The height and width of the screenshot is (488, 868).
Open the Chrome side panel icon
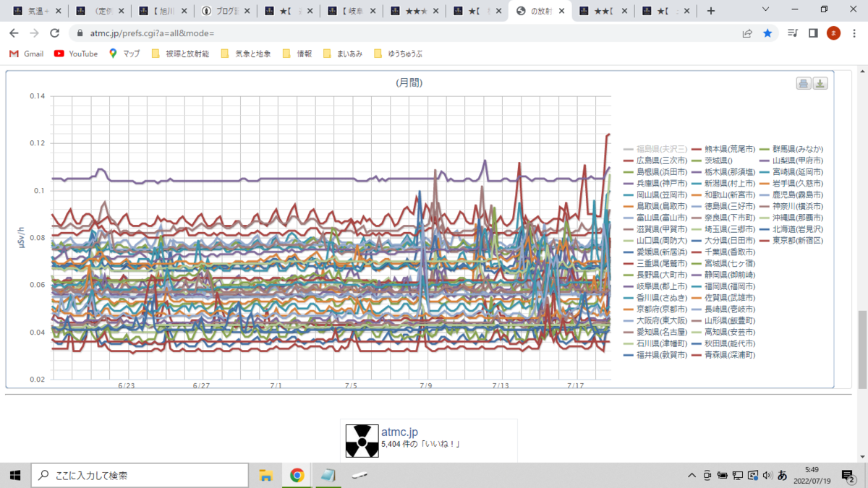click(813, 33)
